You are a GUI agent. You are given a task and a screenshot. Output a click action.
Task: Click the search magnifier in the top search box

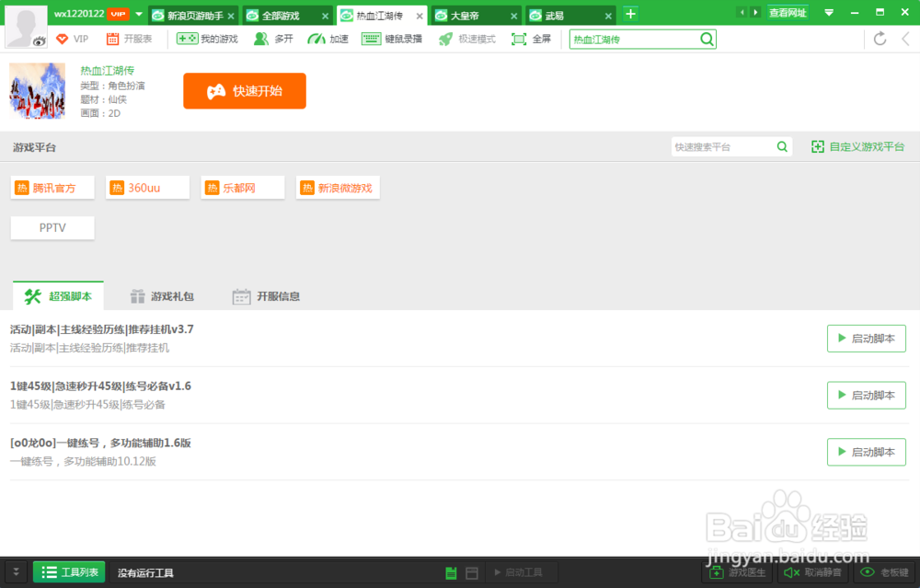point(707,40)
